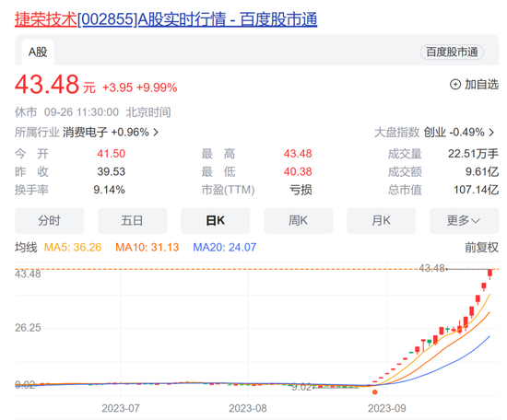
Task: Click the 成交量 value 22.51万手
Action: click(x=474, y=154)
